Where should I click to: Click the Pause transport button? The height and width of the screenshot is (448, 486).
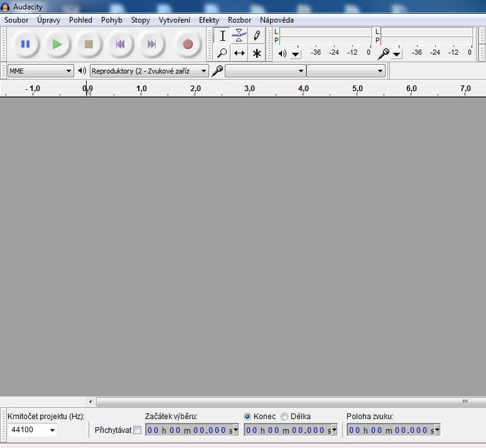click(x=26, y=44)
